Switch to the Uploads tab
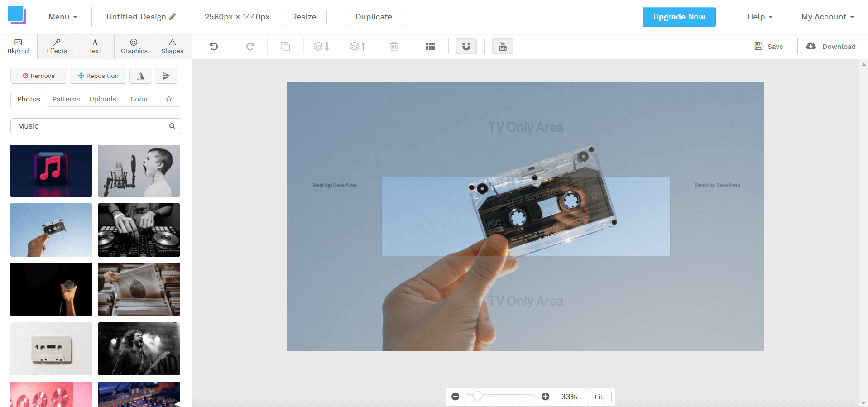This screenshot has width=868, height=407. (103, 99)
